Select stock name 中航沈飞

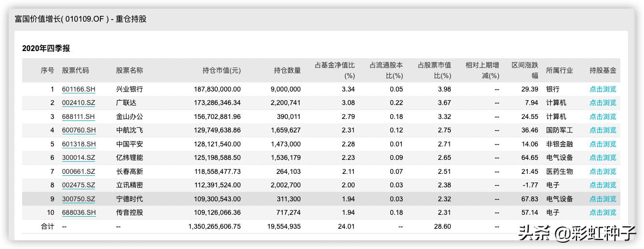(x=129, y=130)
